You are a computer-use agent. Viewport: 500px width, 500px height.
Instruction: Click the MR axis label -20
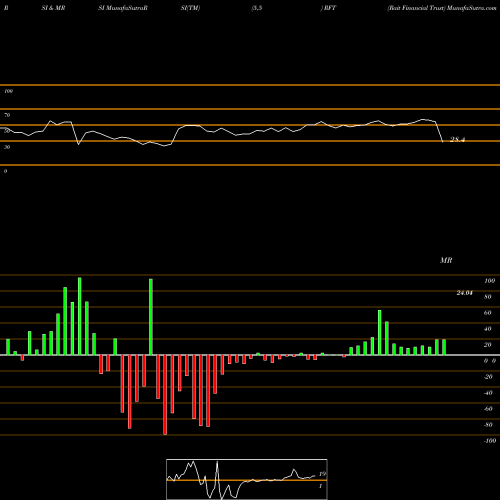[488, 377]
